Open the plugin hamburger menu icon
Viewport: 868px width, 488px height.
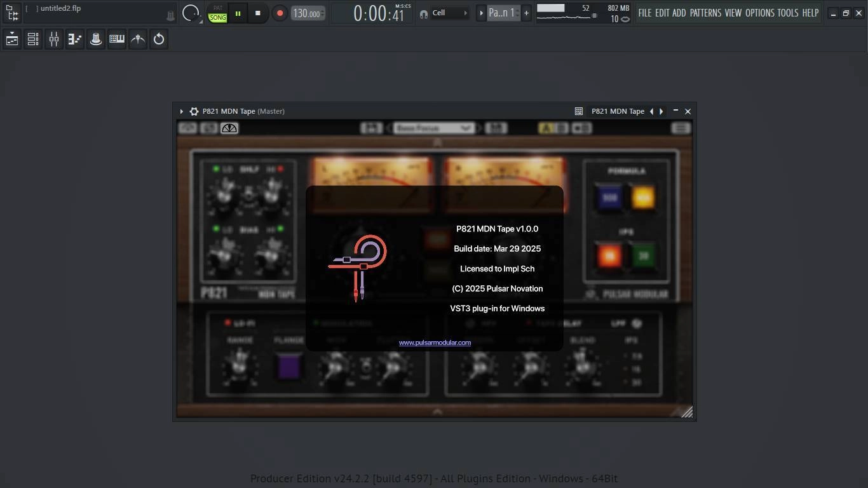pos(681,128)
